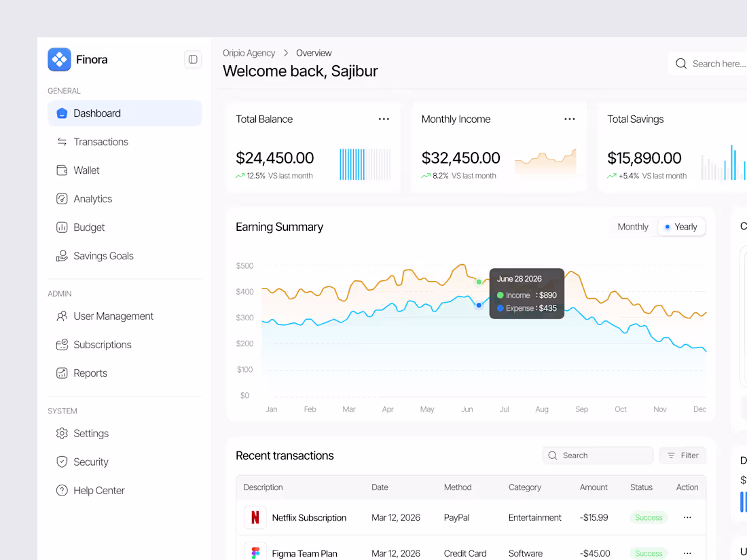The height and width of the screenshot is (560, 747).
Task: Click the Filter button above transactions
Action: click(682, 455)
